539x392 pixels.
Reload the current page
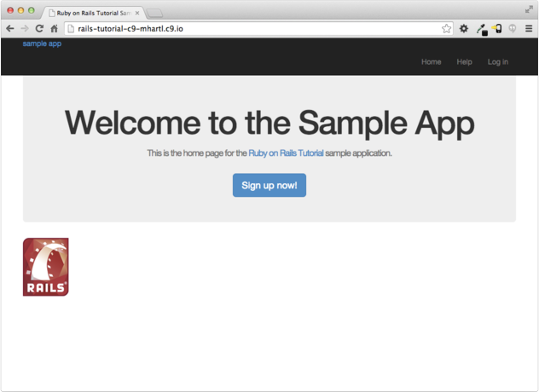coord(39,28)
